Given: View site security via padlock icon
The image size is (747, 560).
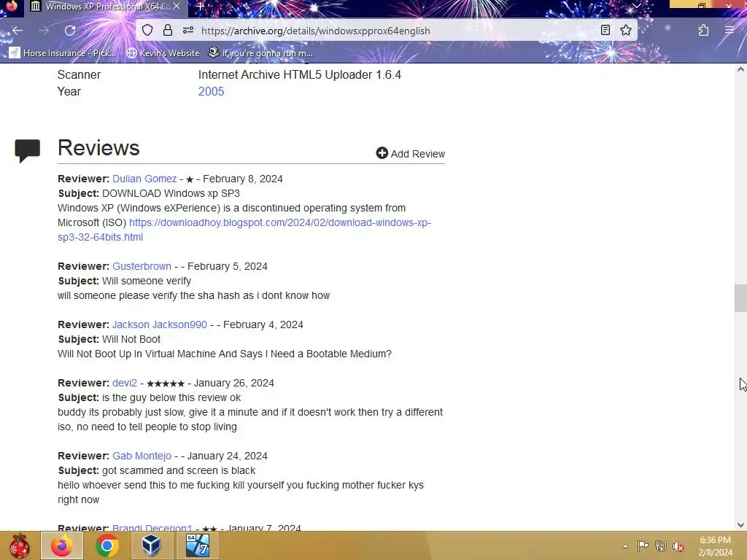Looking at the screenshot, I should pos(168,31).
